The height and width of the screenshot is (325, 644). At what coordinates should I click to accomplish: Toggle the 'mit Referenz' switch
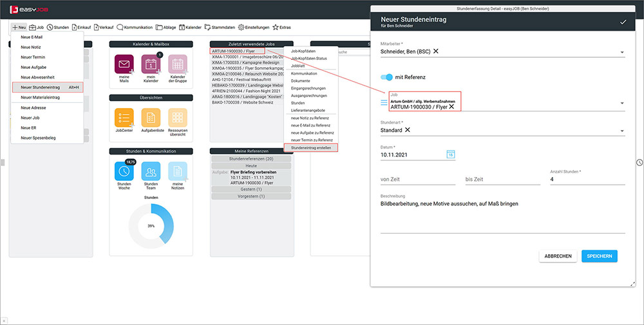coord(386,77)
